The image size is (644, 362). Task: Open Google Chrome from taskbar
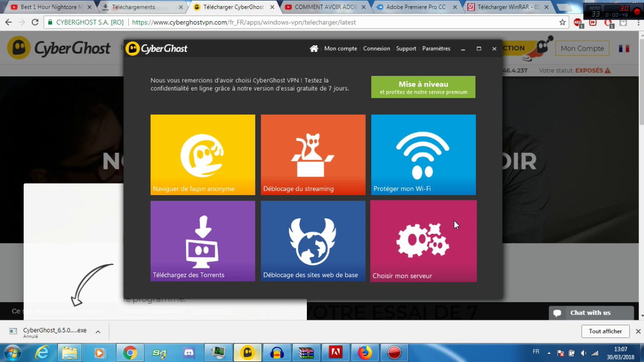click(x=130, y=353)
